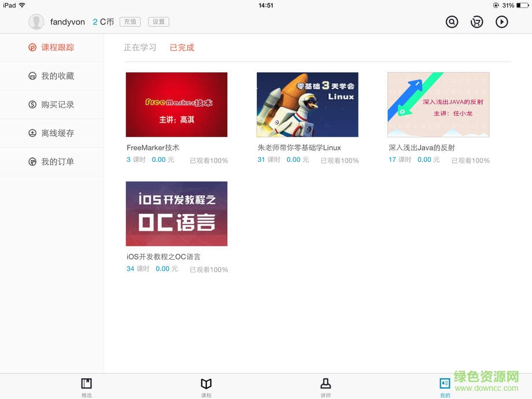The image size is (532, 399).
Task: Open 离线缓存 from the sidebar
Action: tap(52, 133)
